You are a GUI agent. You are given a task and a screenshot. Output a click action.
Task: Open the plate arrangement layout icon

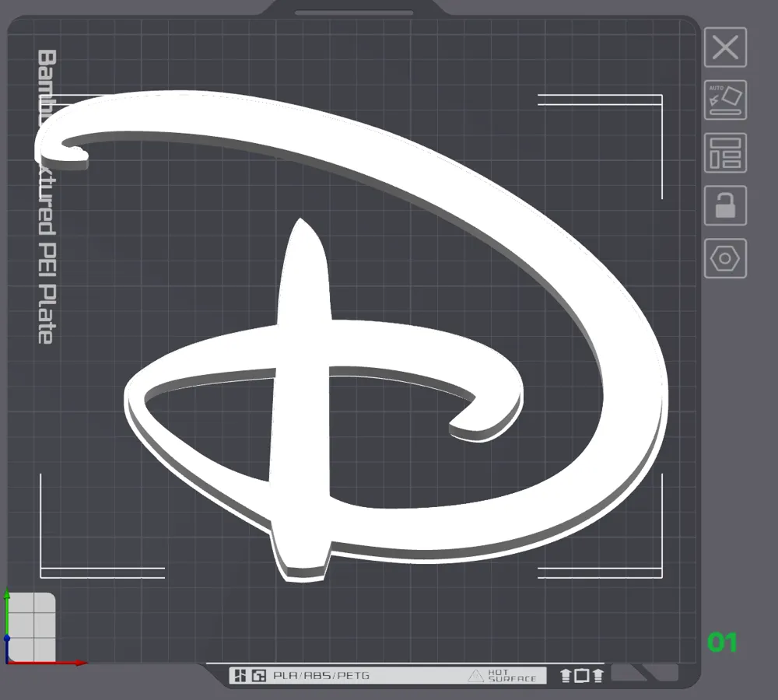click(726, 154)
